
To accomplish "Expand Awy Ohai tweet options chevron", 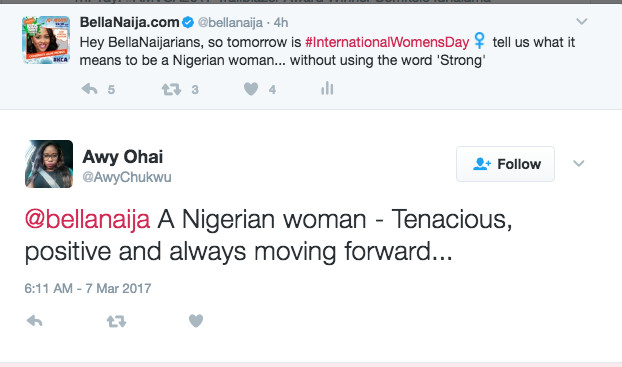I will coord(579,163).
